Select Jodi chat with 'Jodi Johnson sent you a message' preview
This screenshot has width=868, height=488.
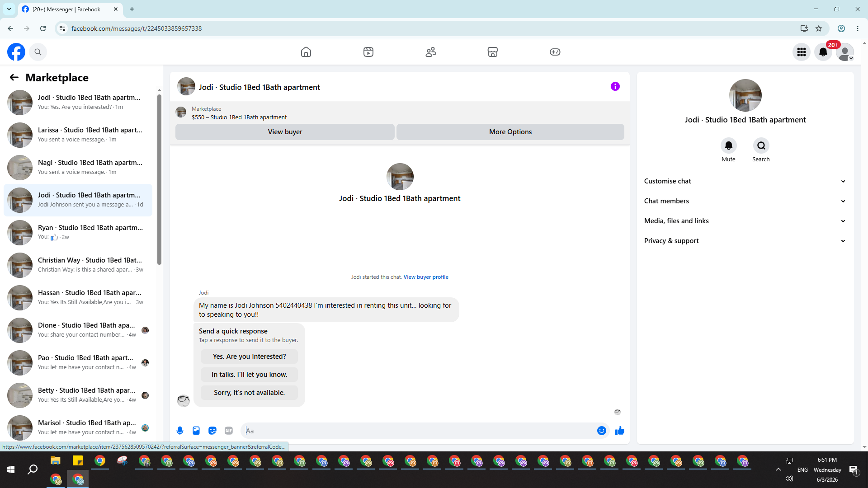point(78,200)
